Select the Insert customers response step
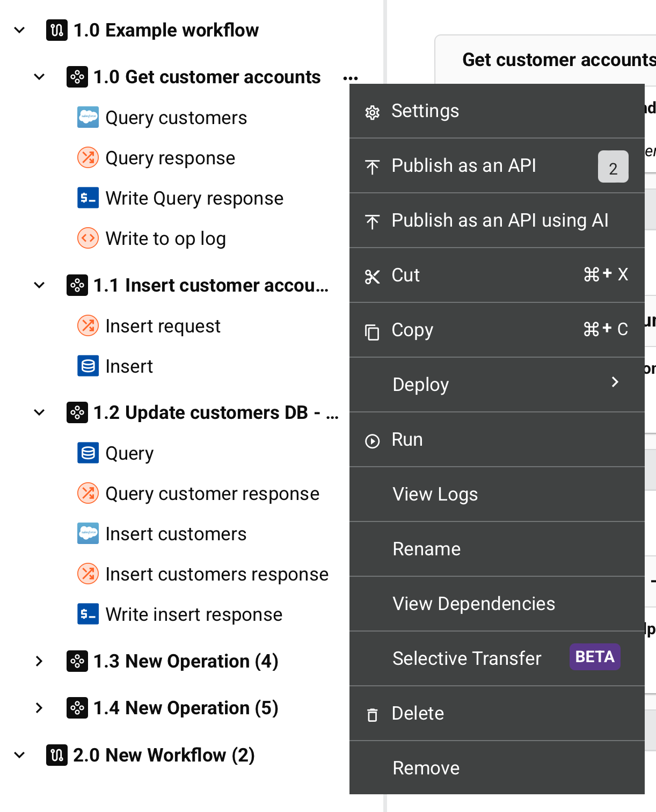Screen dimensions: 656x812 click(216, 574)
